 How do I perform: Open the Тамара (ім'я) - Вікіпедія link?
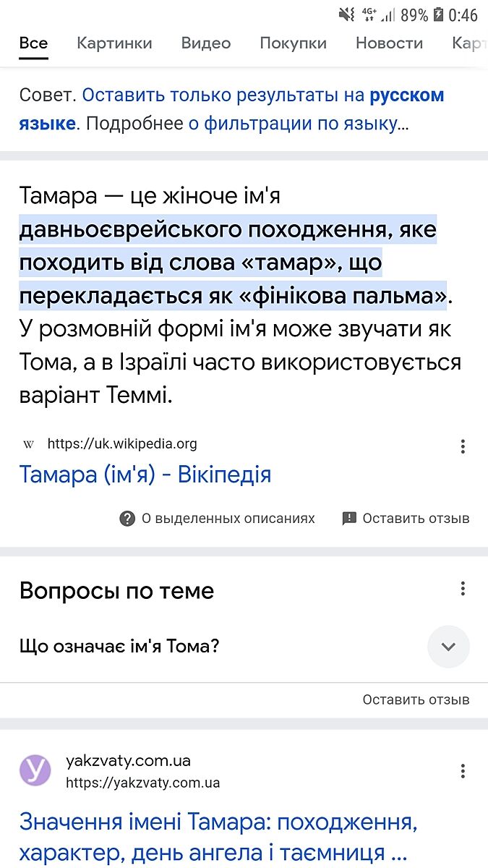click(x=145, y=475)
